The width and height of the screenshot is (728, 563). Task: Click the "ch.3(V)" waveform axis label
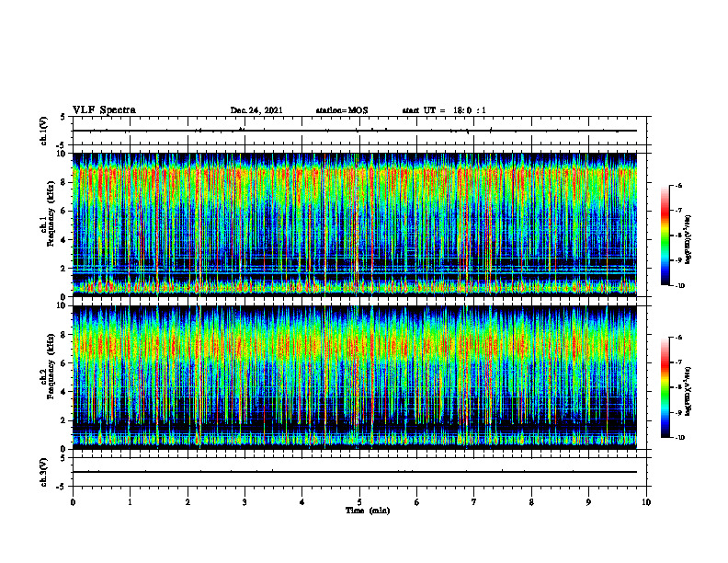[43, 472]
